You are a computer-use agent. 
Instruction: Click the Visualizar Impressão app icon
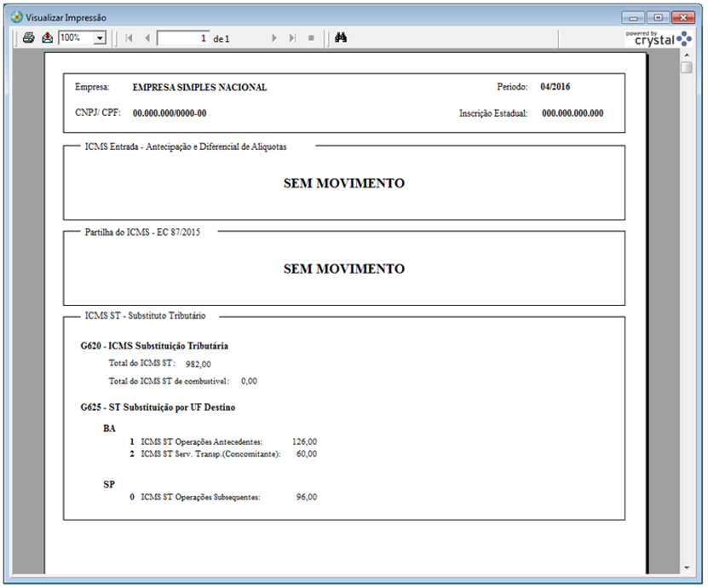click(x=16, y=18)
